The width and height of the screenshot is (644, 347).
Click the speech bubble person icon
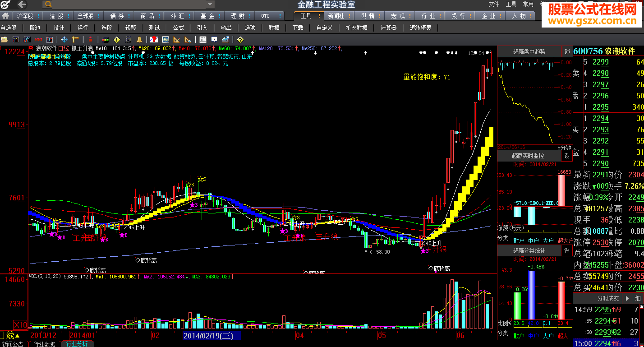[x=214, y=40]
